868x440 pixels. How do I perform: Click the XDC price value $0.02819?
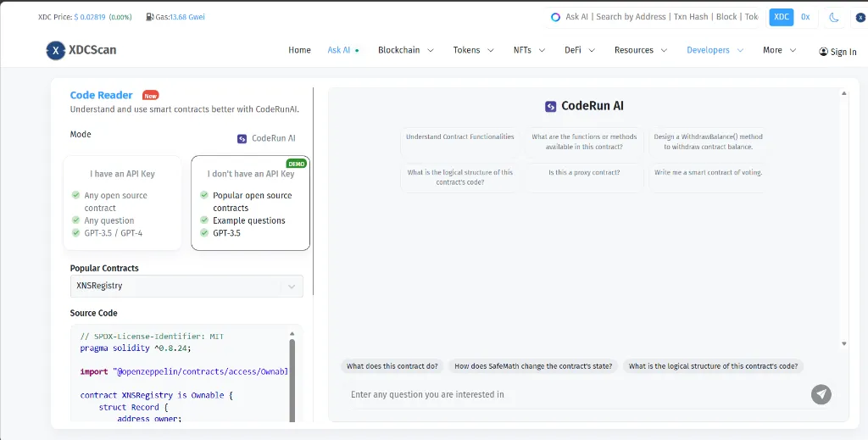pyautogui.click(x=90, y=17)
